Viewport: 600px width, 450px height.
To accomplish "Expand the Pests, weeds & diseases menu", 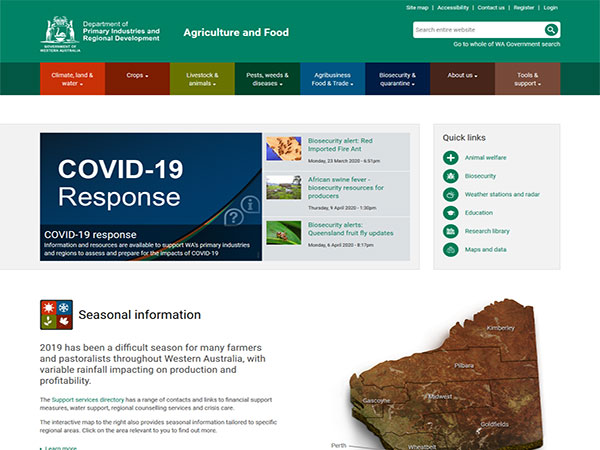I will pos(267,79).
